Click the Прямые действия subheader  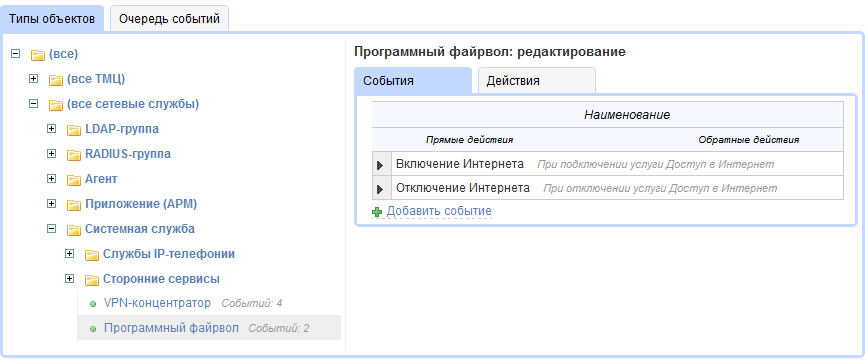(x=469, y=140)
